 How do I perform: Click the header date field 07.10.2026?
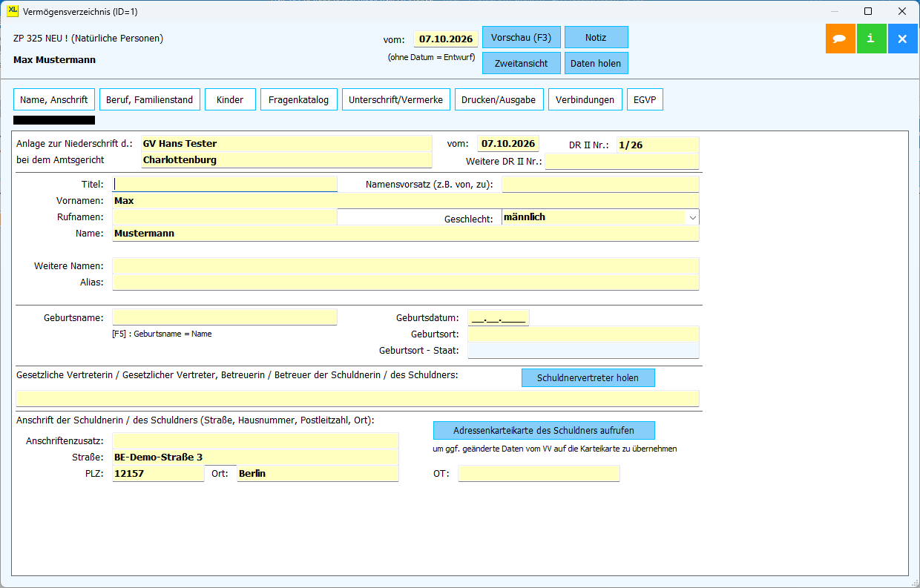(x=446, y=39)
